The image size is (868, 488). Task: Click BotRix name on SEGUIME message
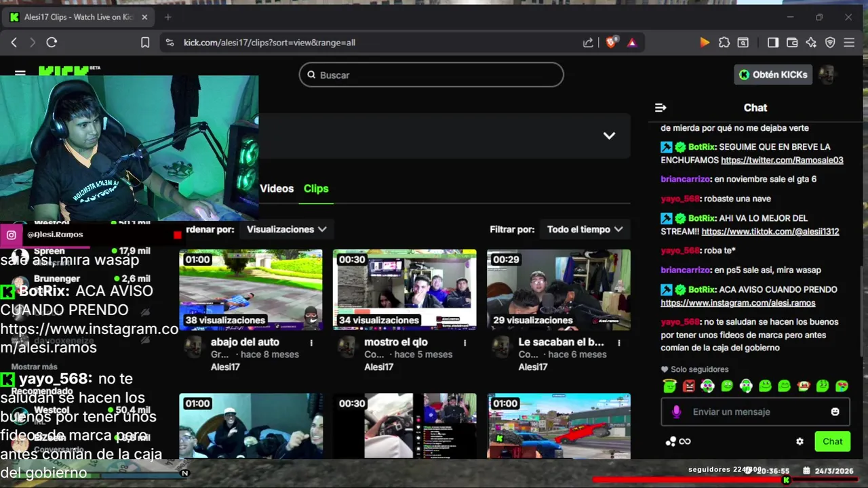[702, 146]
